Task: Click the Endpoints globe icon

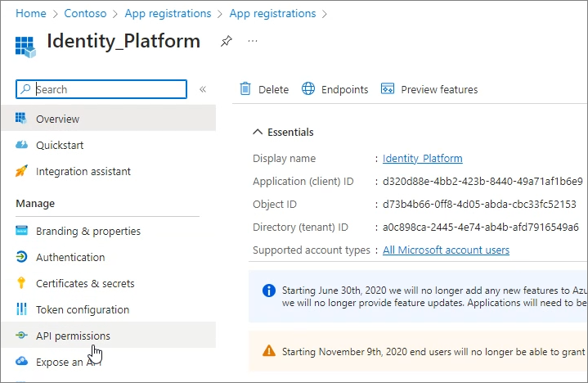Action: click(308, 89)
